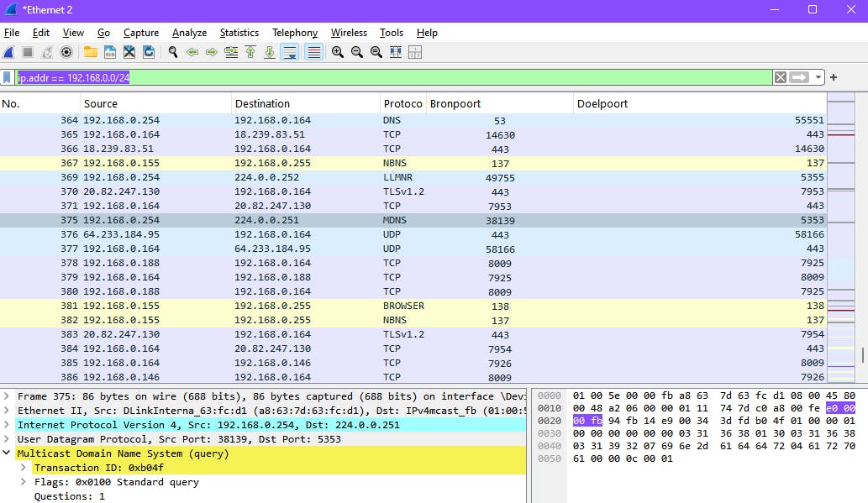Open the display filter history dropdown arrow

818,77
